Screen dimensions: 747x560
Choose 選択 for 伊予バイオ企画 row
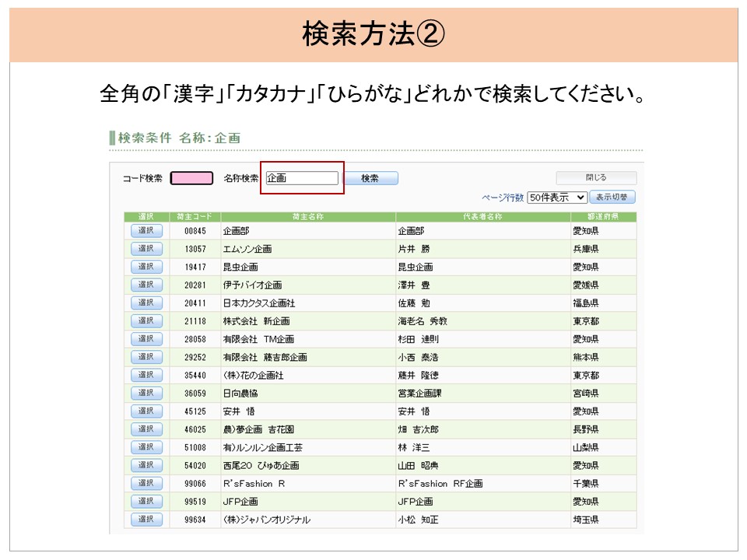[146, 285]
